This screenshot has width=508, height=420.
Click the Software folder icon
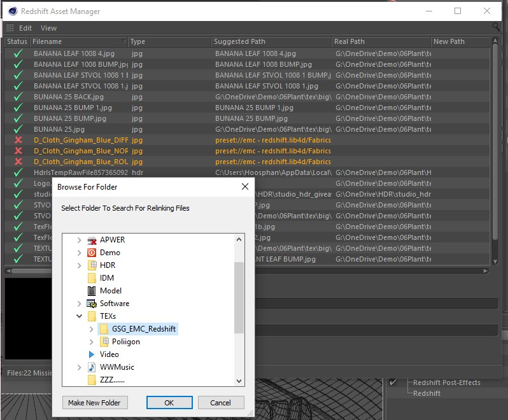coord(92,304)
